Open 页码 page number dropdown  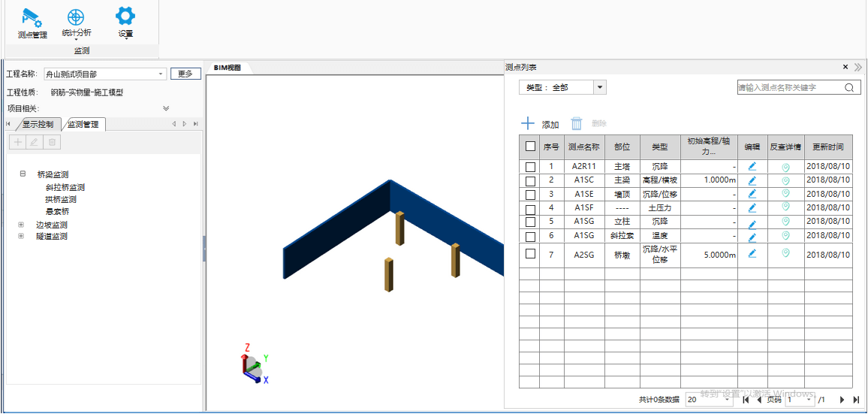point(800,399)
